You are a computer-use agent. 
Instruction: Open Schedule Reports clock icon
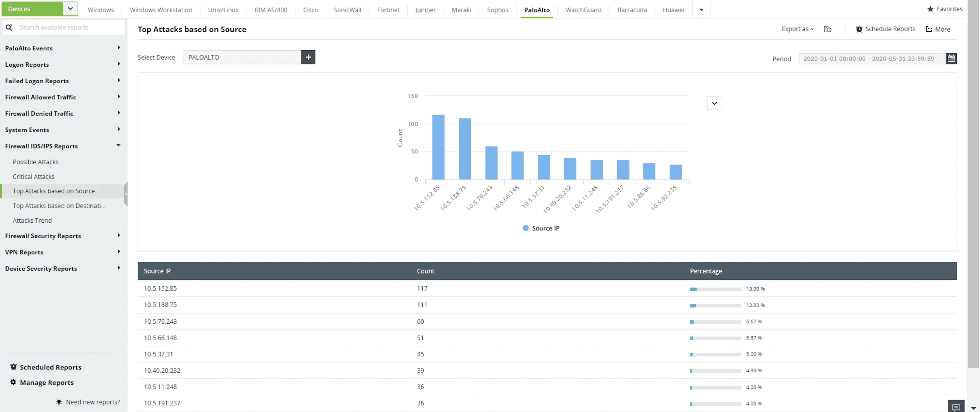(x=859, y=29)
